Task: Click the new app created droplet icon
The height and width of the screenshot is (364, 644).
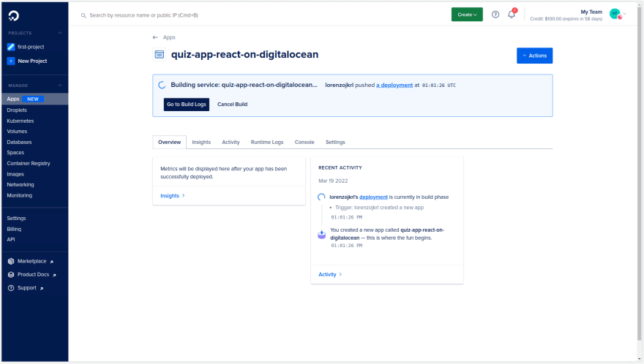Action: (x=321, y=235)
